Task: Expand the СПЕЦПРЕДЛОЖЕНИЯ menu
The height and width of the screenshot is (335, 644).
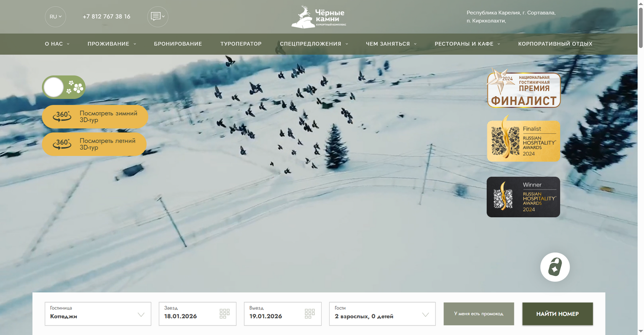Action: pyautogui.click(x=314, y=44)
